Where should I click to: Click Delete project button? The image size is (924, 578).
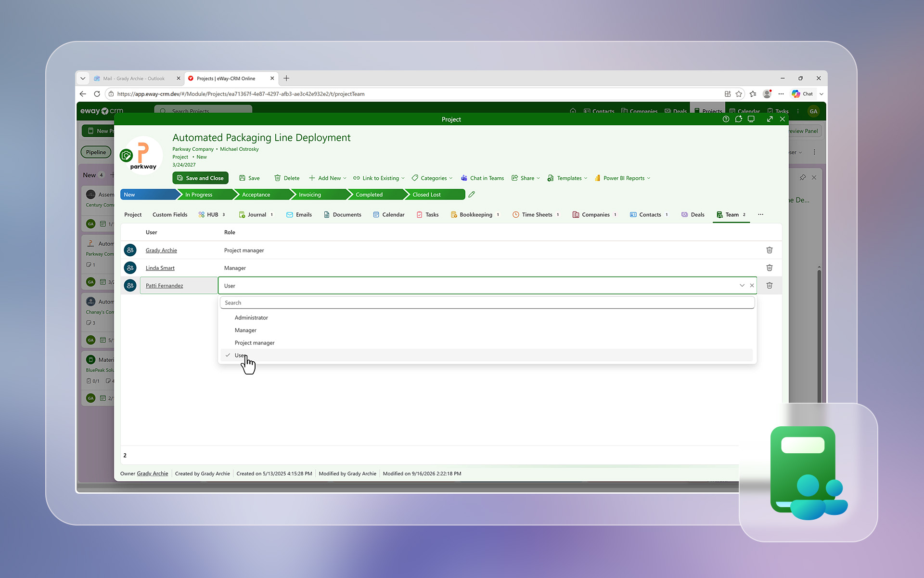coord(287,178)
